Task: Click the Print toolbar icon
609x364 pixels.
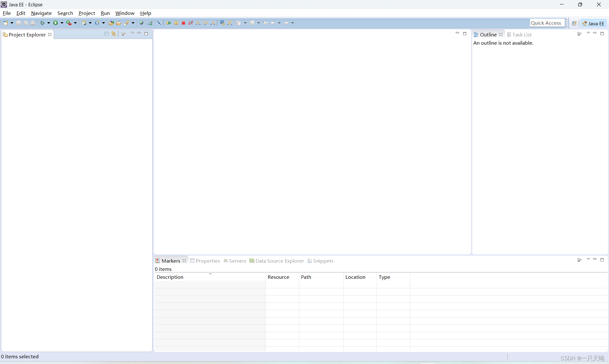Action: [x=33, y=23]
